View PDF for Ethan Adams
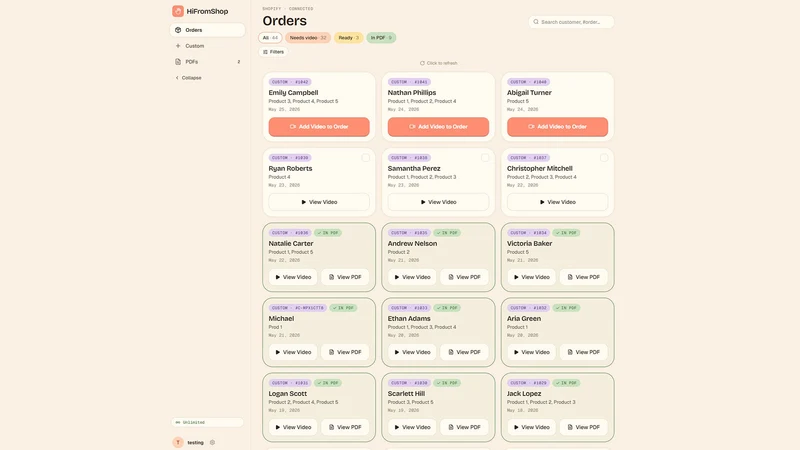This screenshot has width=800, height=450. click(x=464, y=352)
